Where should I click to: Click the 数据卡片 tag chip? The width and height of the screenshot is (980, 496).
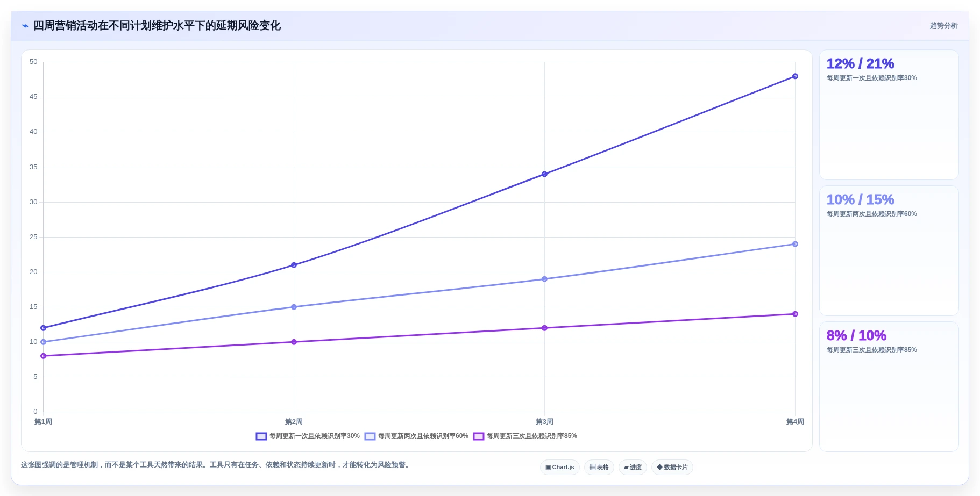click(672, 467)
